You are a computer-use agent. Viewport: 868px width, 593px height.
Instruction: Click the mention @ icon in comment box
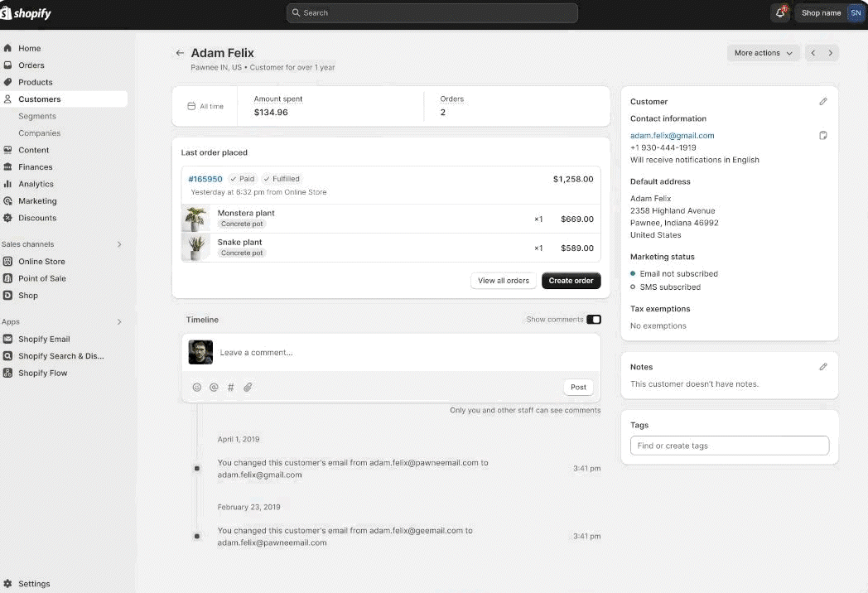tap(214, 387)
